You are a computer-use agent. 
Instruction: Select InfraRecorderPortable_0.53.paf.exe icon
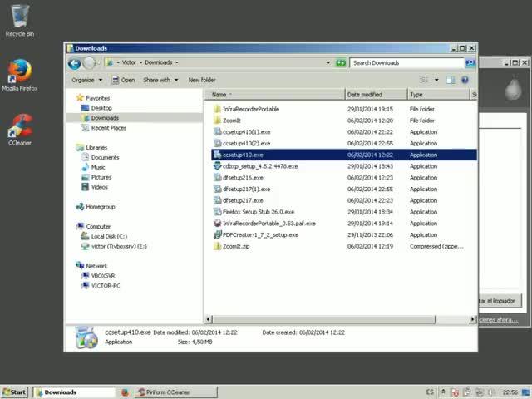[x=218, y=224]
